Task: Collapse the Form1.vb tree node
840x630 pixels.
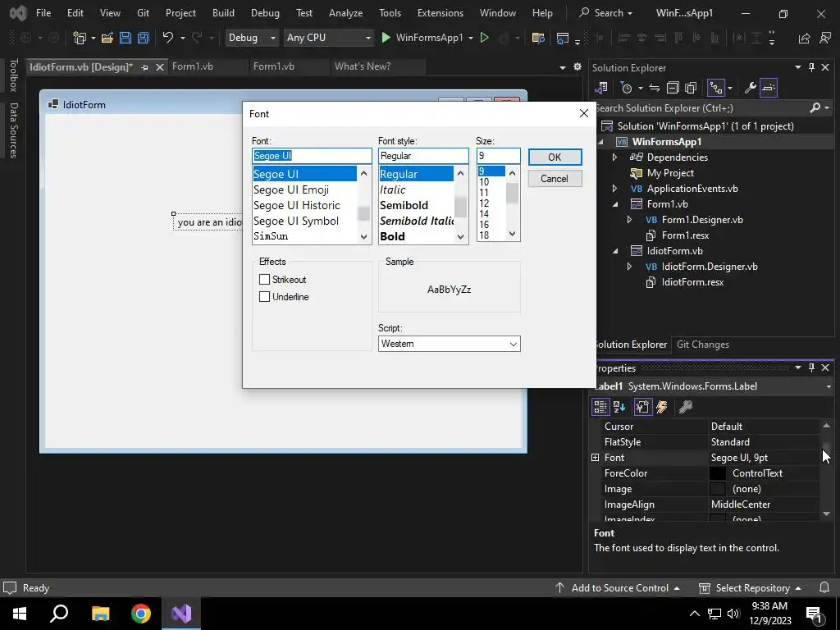Action: coord(615,204)
